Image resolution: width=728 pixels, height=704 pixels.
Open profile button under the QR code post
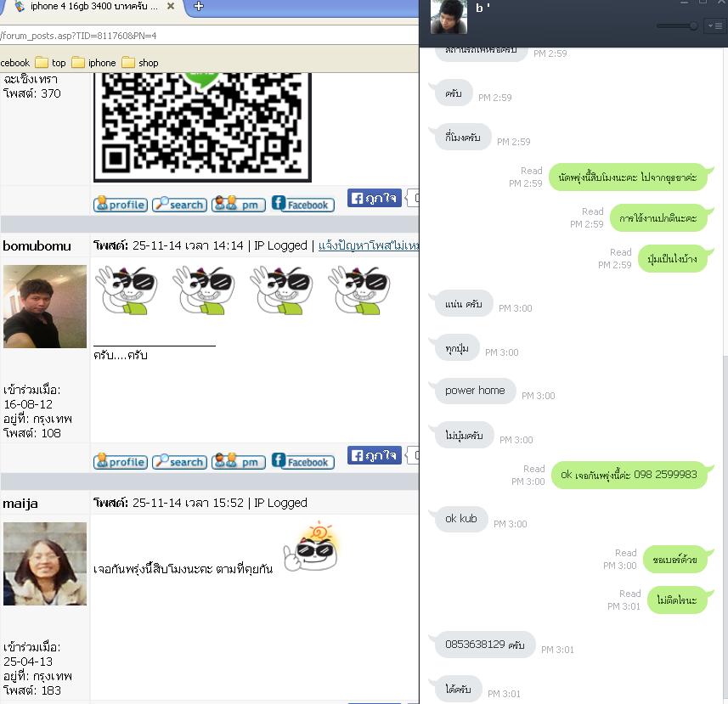121,205
